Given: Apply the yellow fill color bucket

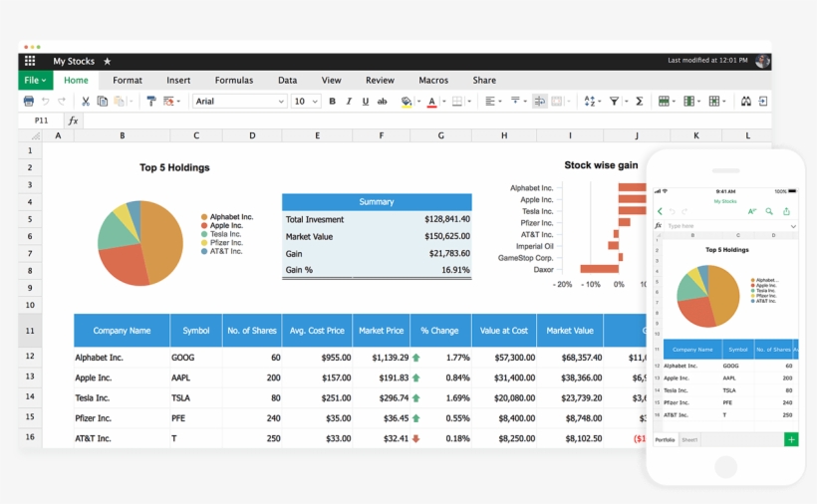Looking at the screenshot, I should pyautogui.click(x=407, y=102).
